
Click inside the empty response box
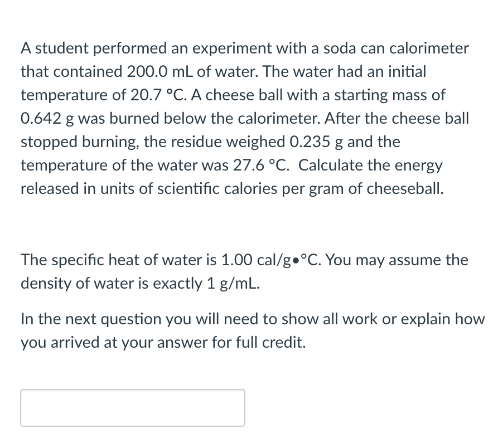coord(132,408)
